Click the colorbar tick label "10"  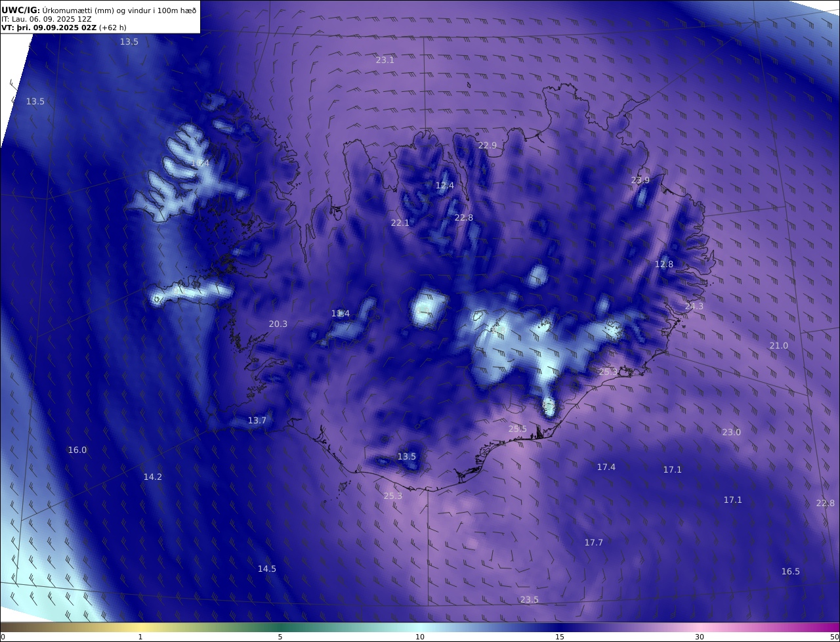coord(420,637)
